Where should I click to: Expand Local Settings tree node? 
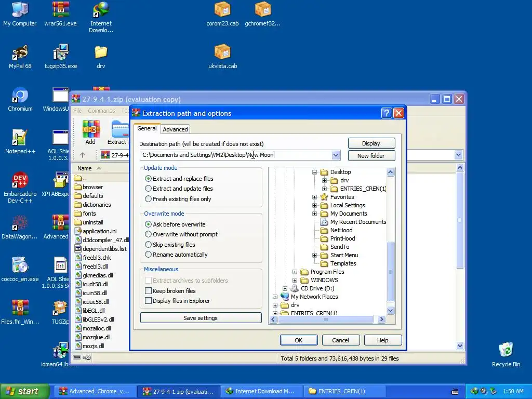(314, 205)
